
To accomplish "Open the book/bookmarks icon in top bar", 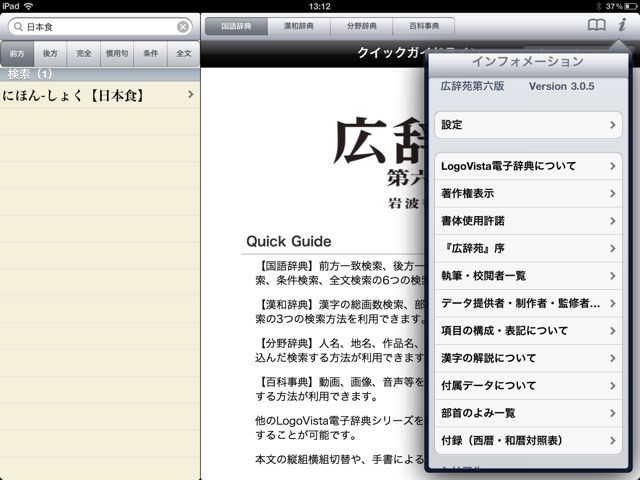I will point(596,25).
